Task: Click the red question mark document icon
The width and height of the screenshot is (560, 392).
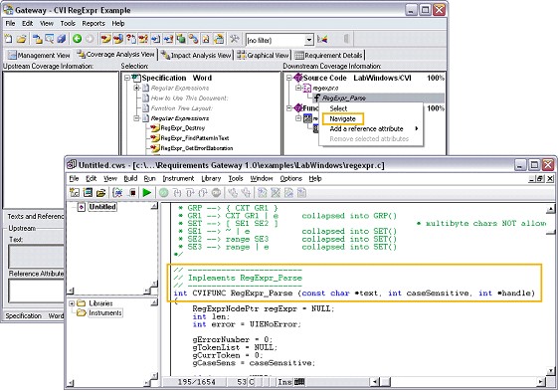Action: (x=130, y=39)
